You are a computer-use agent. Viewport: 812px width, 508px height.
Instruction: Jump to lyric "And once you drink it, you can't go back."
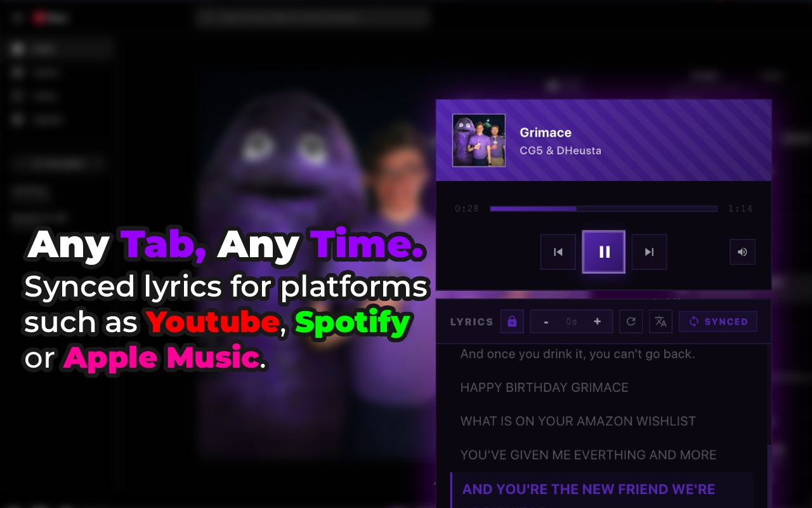[x=577, y=354]
